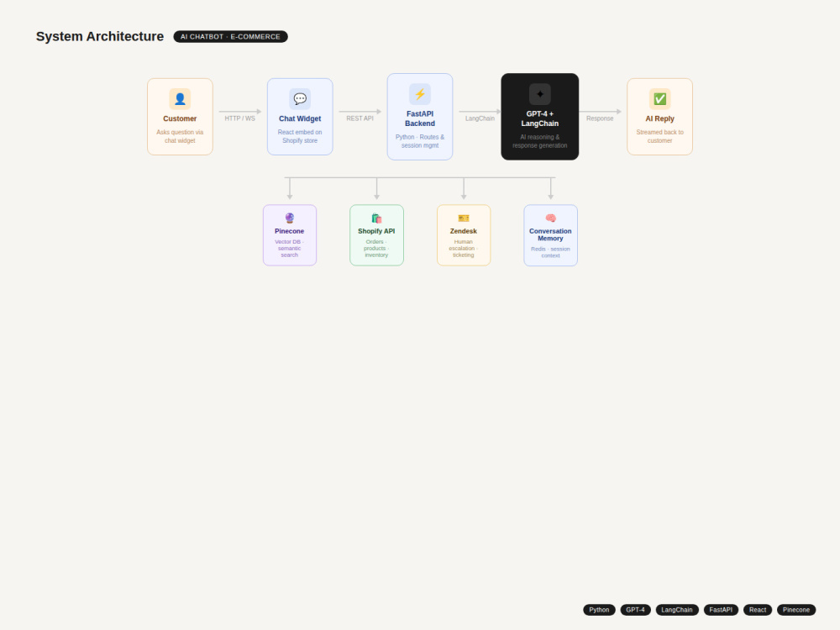Click 'Python · Routes & session mgmt' text
Screen dimensions: 840x630
click(420, 141)
